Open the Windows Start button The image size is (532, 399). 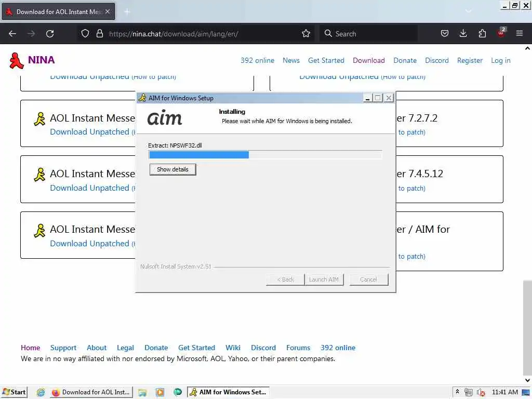(x=14, y=392)
